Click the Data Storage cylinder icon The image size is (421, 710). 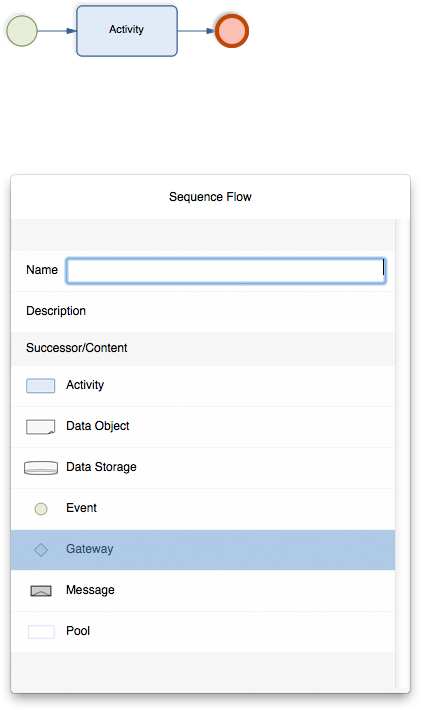(41, 468)
